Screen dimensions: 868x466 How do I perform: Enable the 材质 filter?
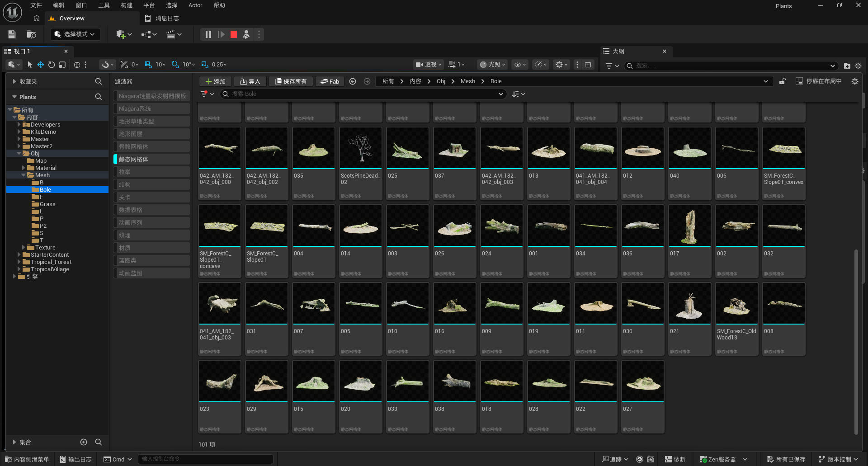tap(151, 248)
